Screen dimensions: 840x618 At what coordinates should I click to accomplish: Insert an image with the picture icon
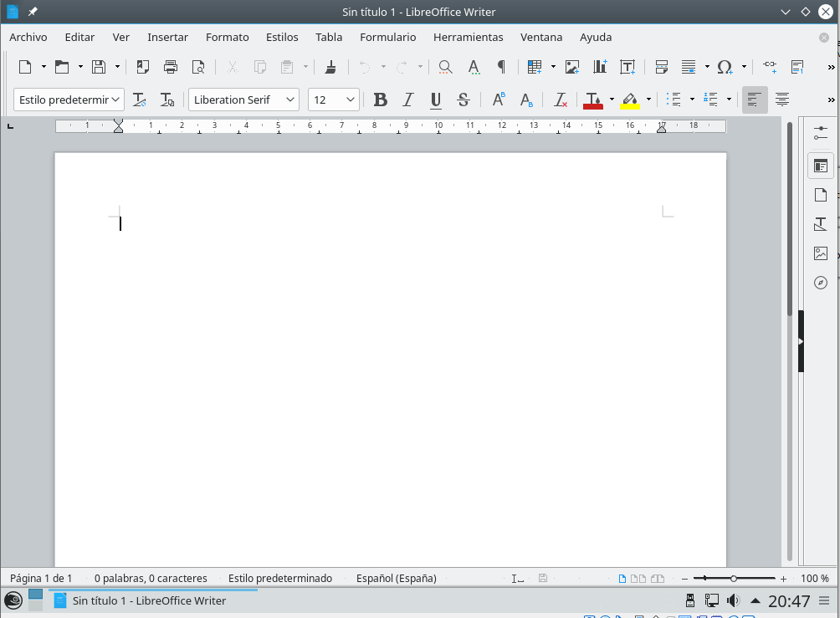click(x=572, y=67)
